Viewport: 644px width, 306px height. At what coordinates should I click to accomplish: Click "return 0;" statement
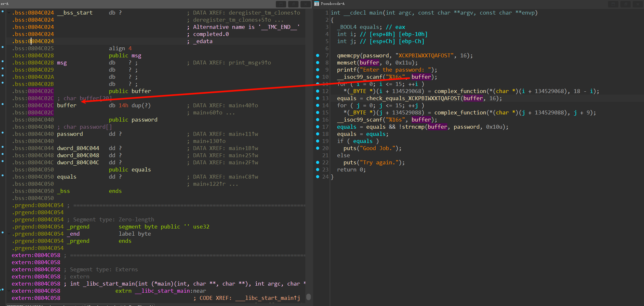(351, 170)
